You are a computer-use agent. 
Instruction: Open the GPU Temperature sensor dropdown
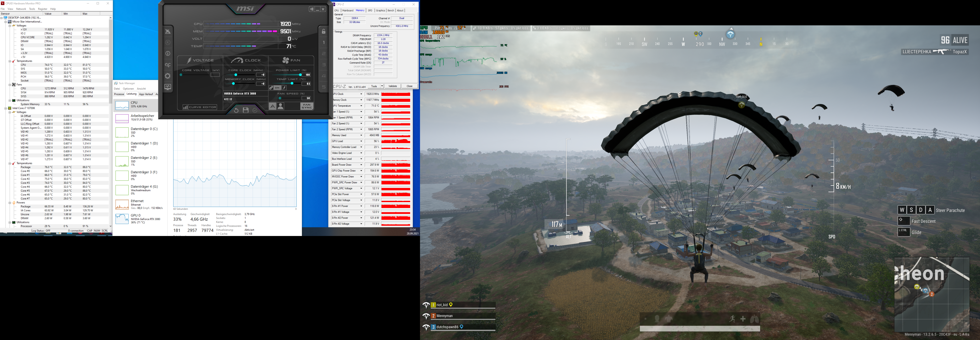(361, 106)
